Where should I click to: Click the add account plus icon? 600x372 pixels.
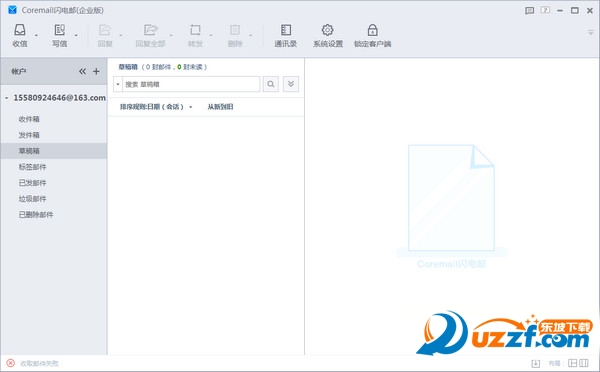click(x=96, y=71)
